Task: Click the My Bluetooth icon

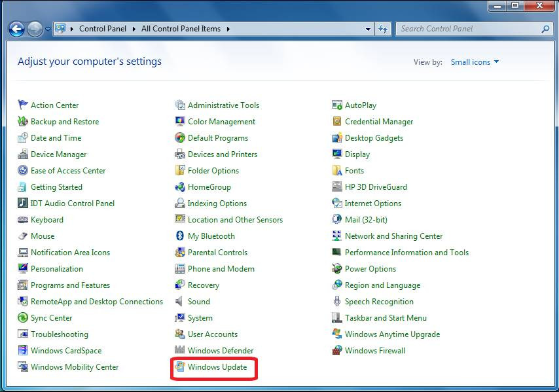Action: pos(180,236)
